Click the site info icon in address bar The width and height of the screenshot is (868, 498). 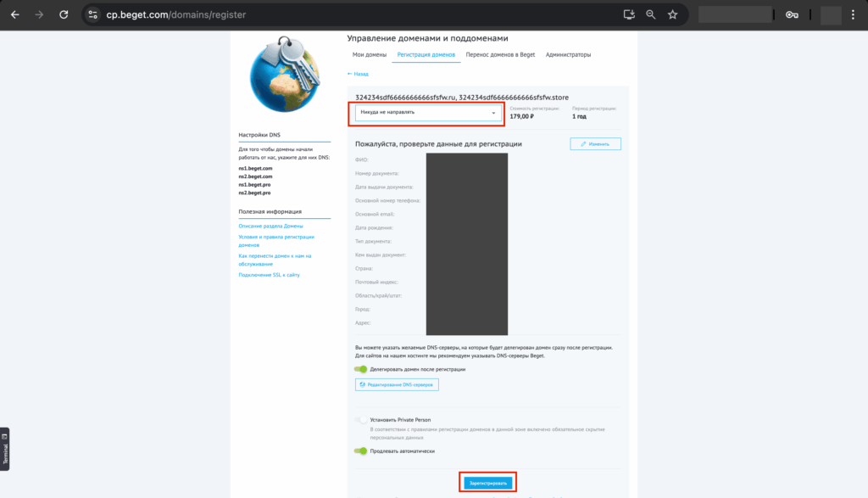pos(93,14)
